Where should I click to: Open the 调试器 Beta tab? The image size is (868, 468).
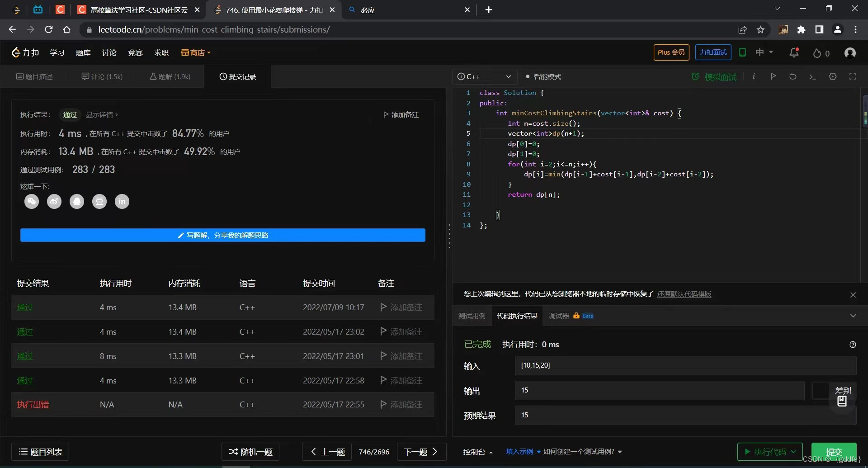coord(571,316)
